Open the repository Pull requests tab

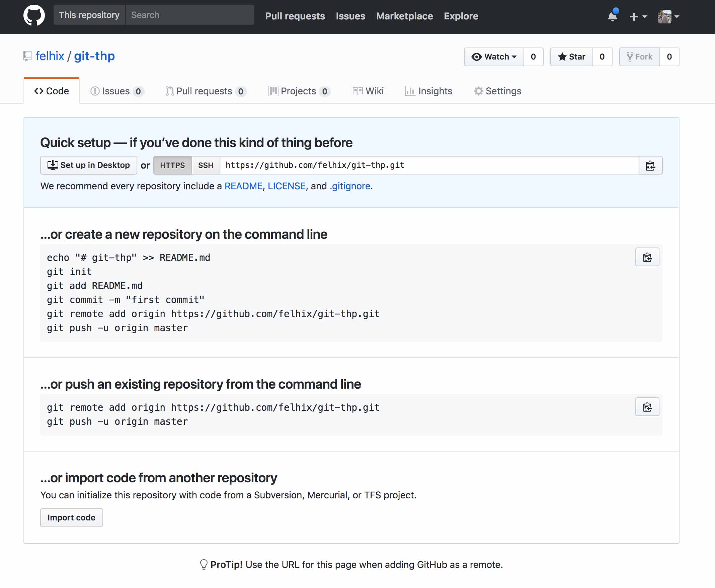click(x=206, y=91)
